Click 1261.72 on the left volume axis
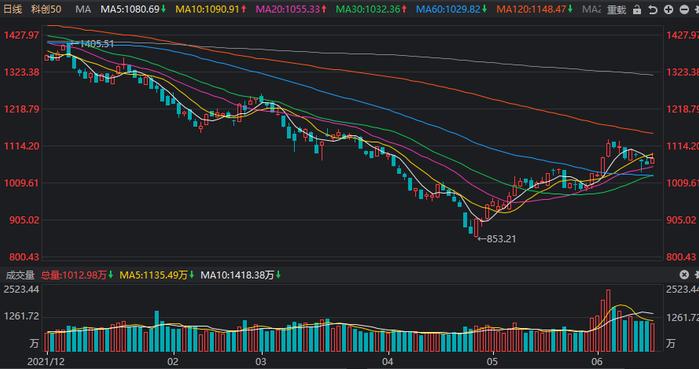 point(21,317)
